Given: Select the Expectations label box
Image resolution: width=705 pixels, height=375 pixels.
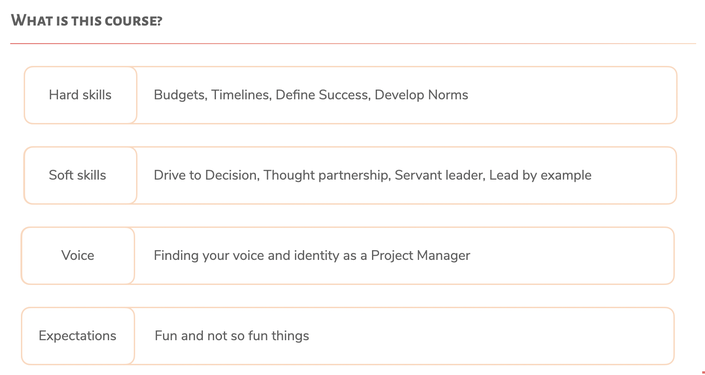Looking at the screenshot, I should pyautogui.click(x=78, y=336).
